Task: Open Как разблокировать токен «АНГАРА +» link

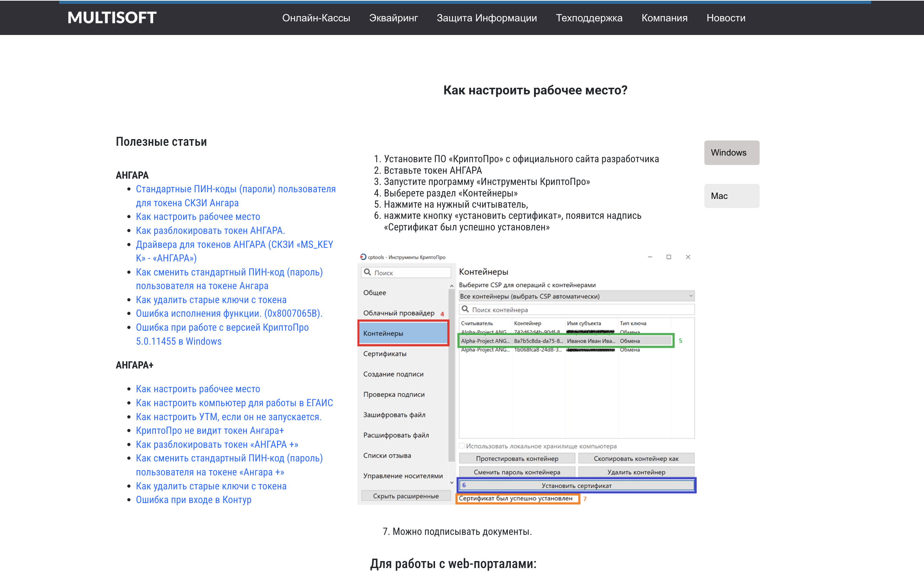Action: pyautogui.click(x=217, y=444)
